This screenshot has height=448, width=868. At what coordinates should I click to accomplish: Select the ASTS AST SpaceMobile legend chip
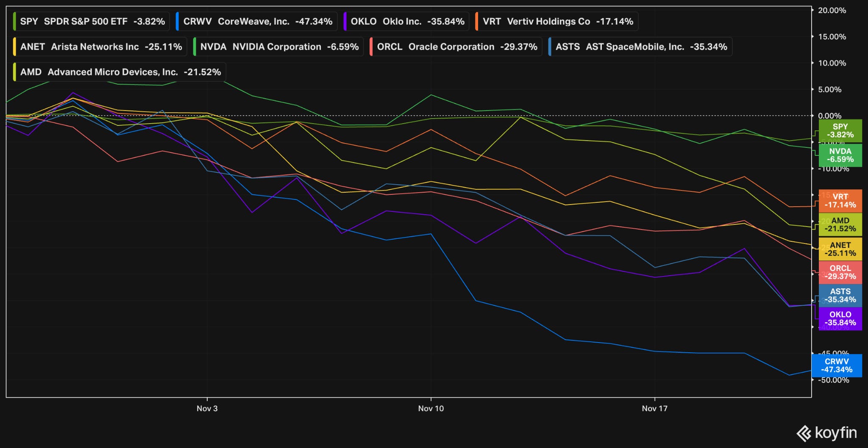640,47
